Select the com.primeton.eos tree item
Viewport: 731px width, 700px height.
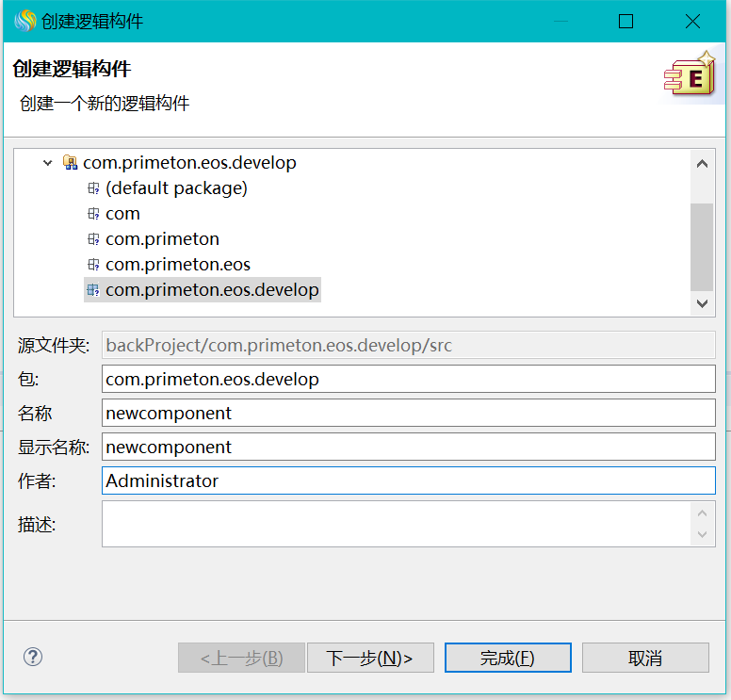tap(178, 265)
